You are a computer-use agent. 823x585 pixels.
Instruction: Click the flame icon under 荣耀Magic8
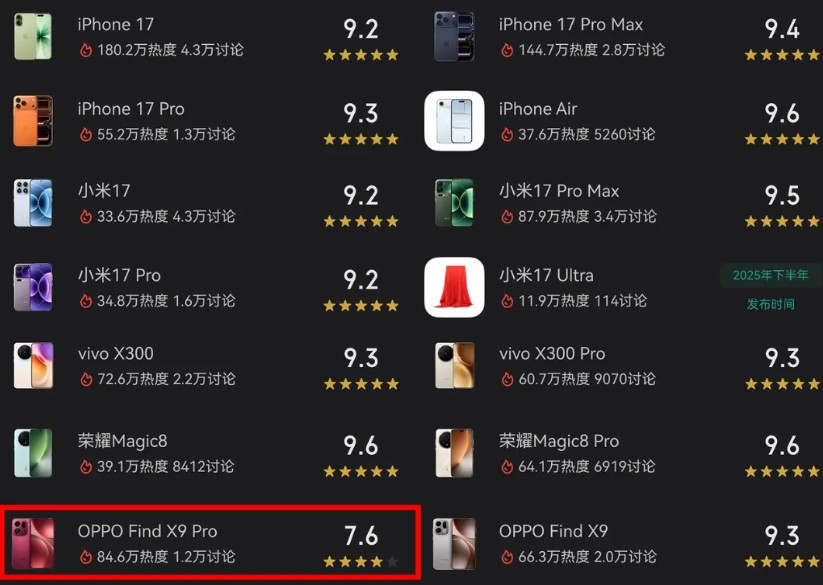tap(86, 466)
